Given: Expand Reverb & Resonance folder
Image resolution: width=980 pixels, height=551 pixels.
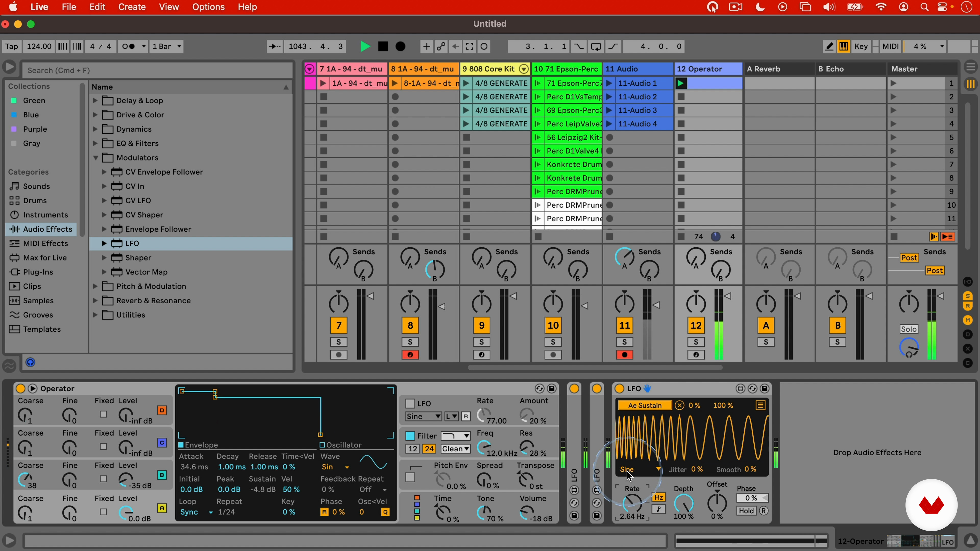Looking at the screenshot, I should pos(95,301).
